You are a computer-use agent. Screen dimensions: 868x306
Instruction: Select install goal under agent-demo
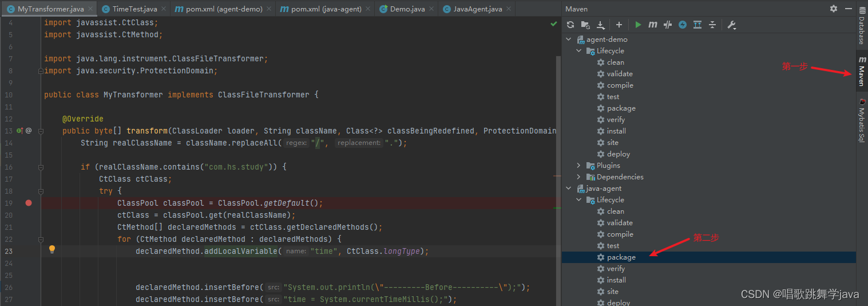coord(616,131)
